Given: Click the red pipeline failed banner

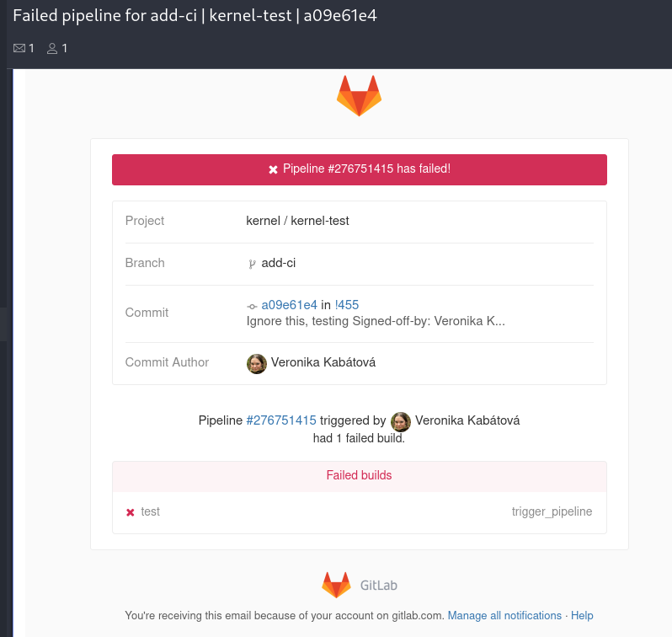Looking at the screenshot, I should pos(359,169).
